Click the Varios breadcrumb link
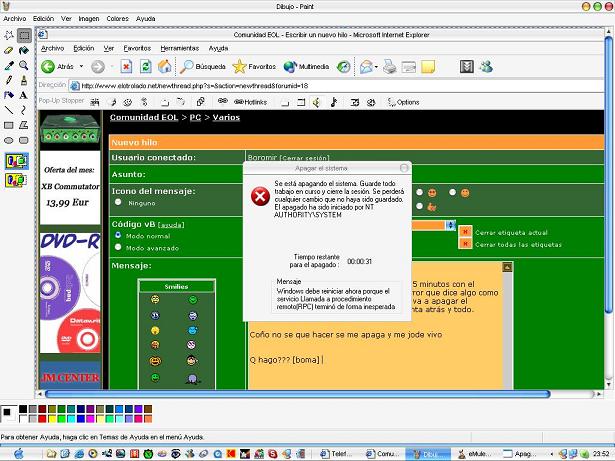Screen dimensions: 615x461 click(x=226, y=117)
